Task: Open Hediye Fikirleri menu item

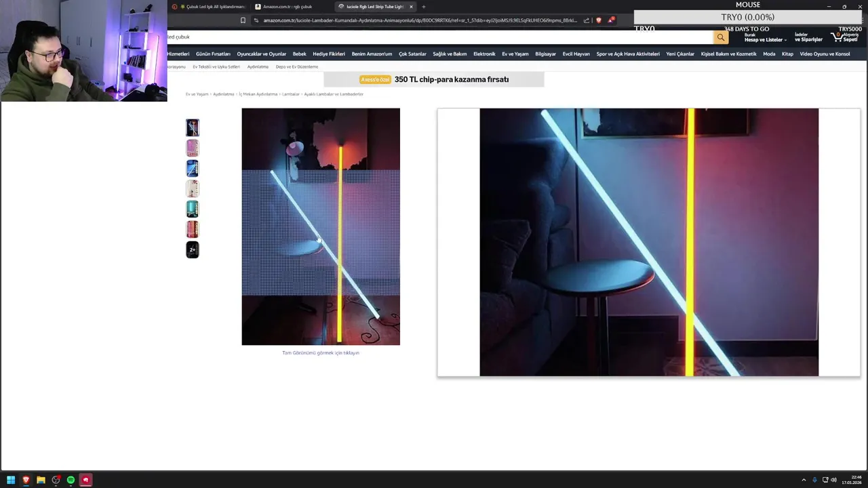Action: (x=329, y=54)
